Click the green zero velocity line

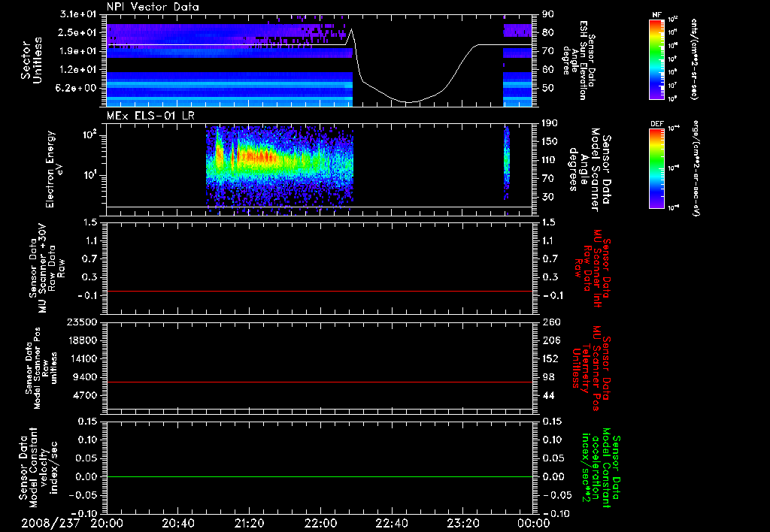coord(320,476)
